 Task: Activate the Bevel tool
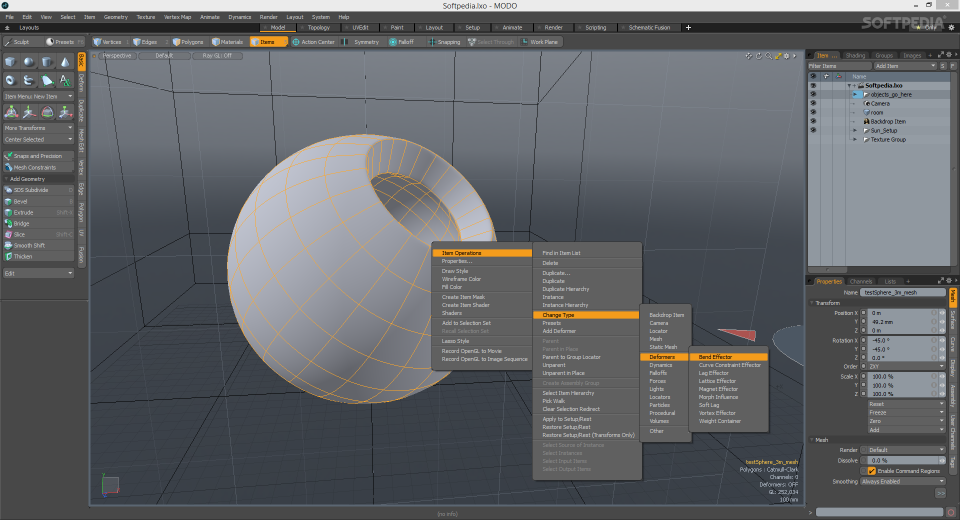[21, 201]
